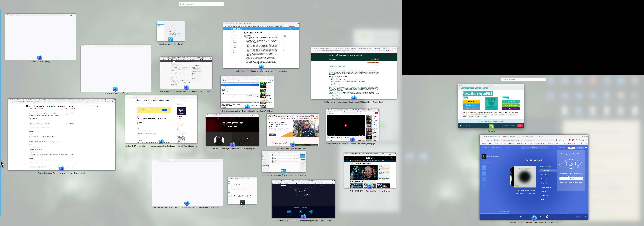Viewport: 644px width, 226px height.
Task: Click the Firefox reload page icon
Action: 560,140
